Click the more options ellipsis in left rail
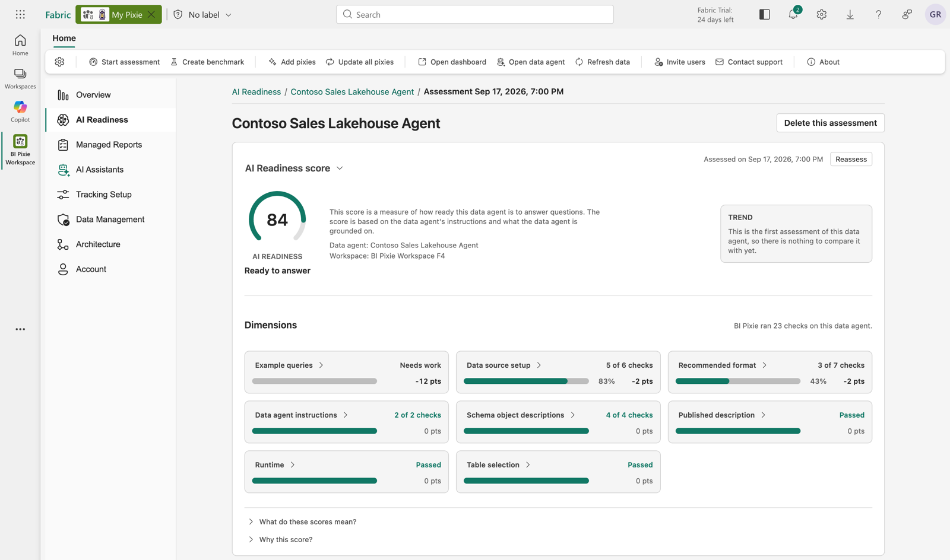Screen dimensions: 950x560 coord(20,329)
